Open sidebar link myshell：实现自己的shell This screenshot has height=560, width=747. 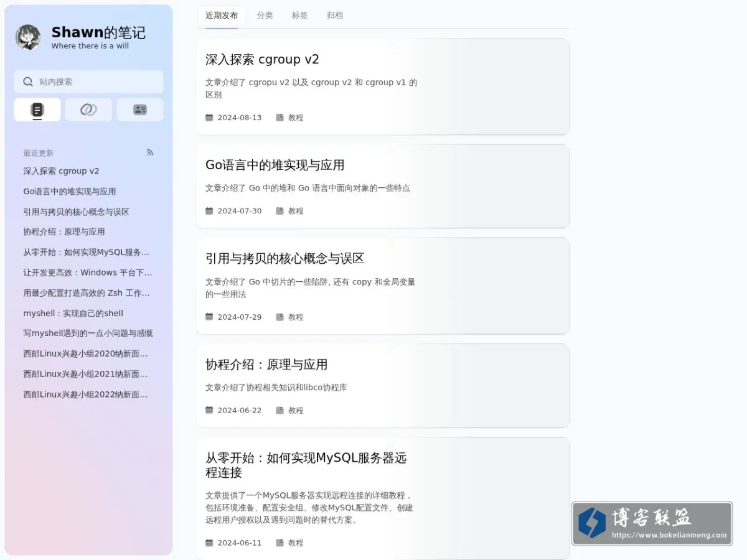pos(73,314)
